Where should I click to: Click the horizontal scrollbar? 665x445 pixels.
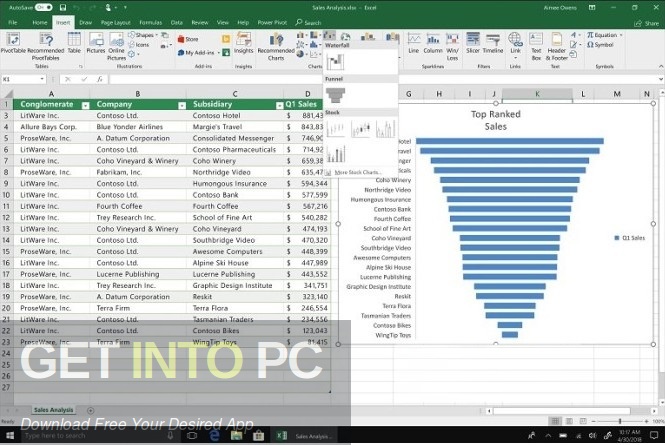point(561,411)
